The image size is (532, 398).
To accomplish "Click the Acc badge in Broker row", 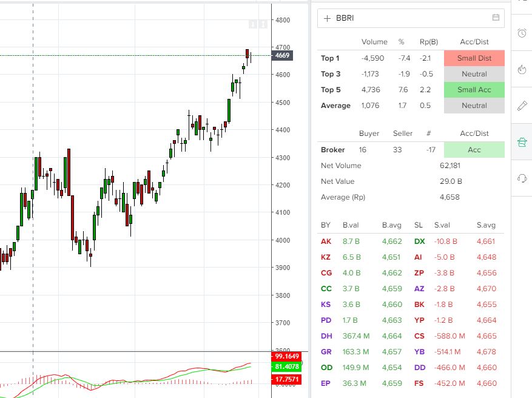I will pos(474,150).
